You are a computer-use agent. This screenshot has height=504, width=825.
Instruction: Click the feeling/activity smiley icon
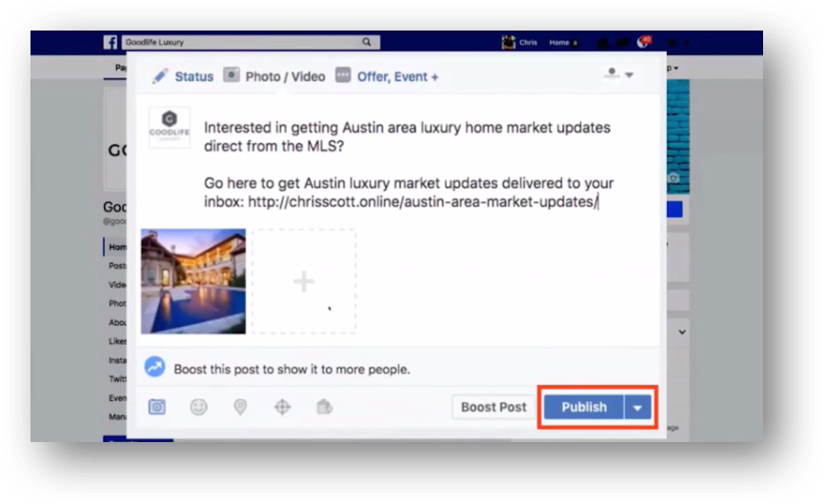[x=198, y=407]
